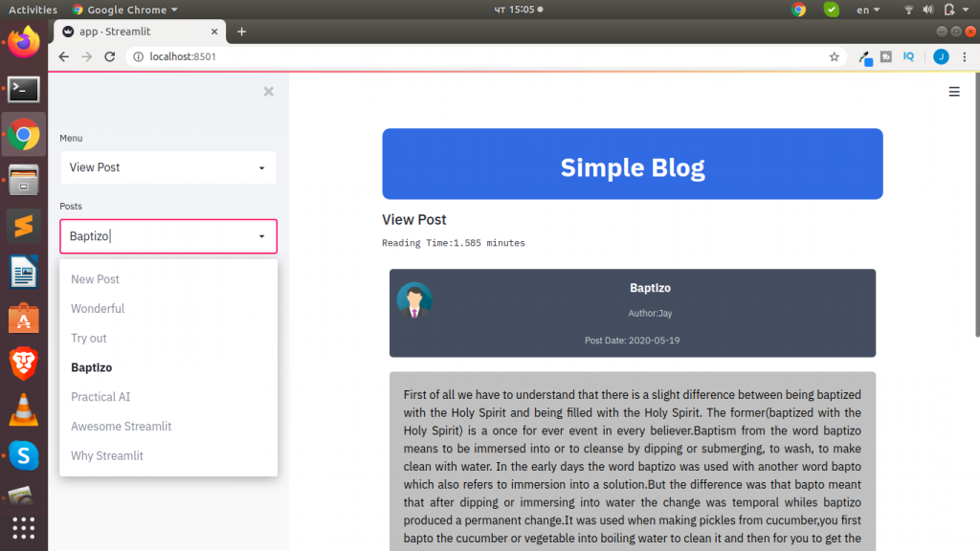Open the IQ browser extension

pyautogui.click(x=907, y=56)
